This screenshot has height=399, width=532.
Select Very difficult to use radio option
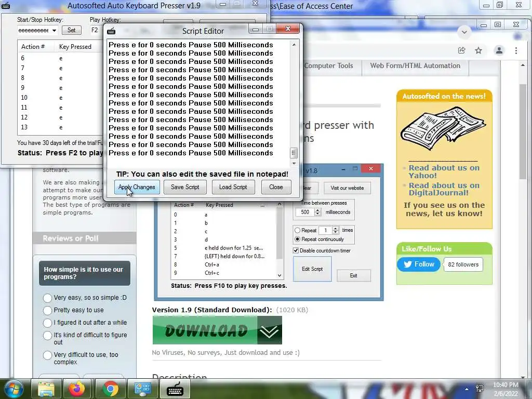click(47, 355)
